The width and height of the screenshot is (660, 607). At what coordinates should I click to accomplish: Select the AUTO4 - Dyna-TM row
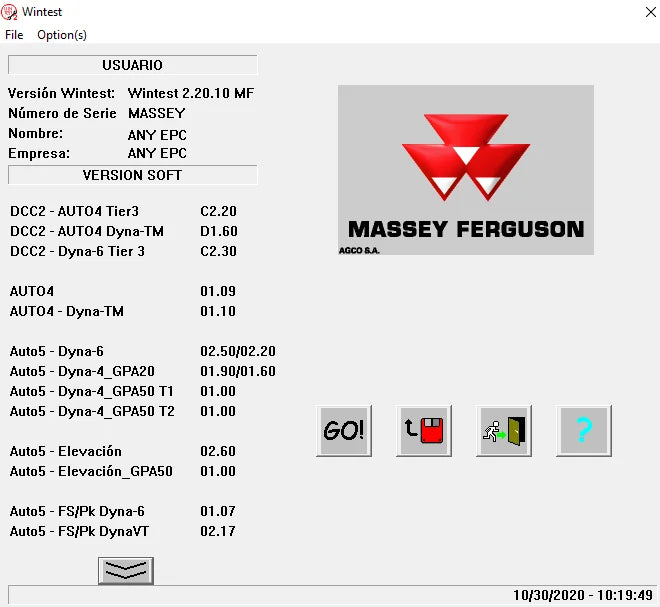coord(67,311)
